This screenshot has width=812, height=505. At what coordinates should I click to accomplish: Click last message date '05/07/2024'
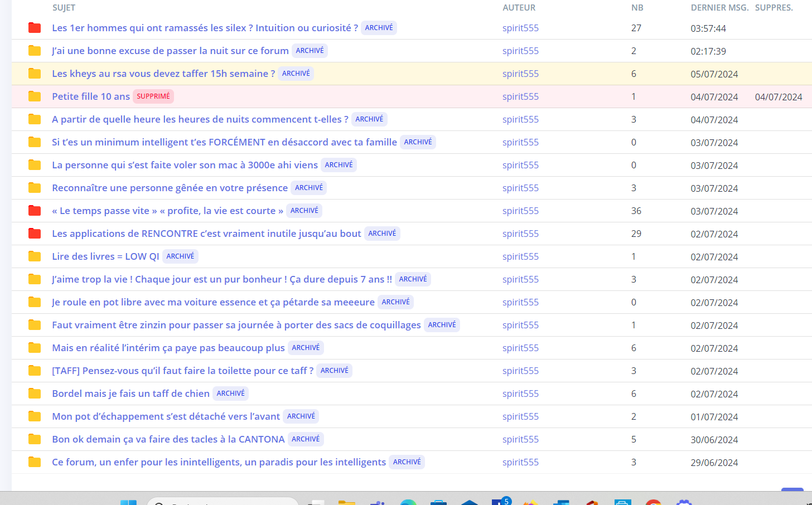(714, 74)
